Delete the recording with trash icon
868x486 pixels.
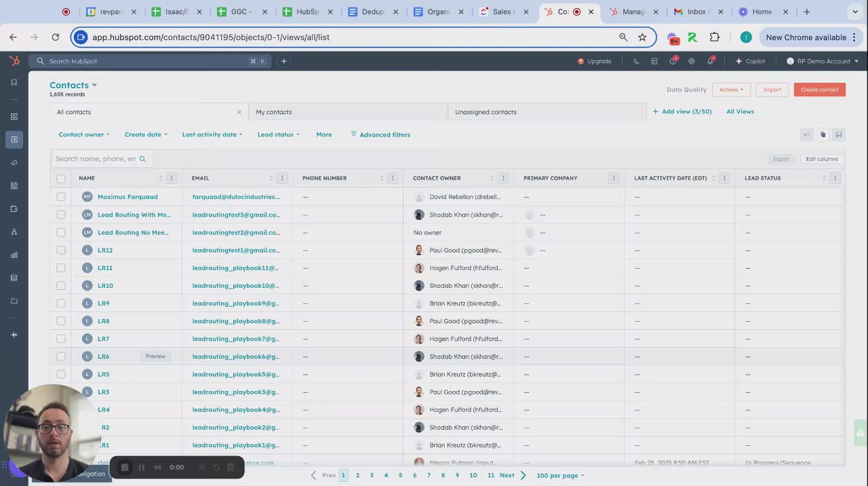coord(231,467)
